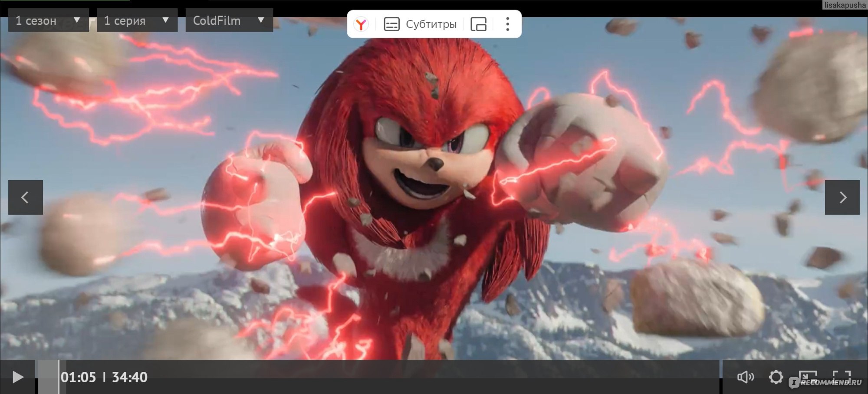Open the '1 сезон' season dropdown
This screenshot has width=868, height=394.
tap(49, 20)
